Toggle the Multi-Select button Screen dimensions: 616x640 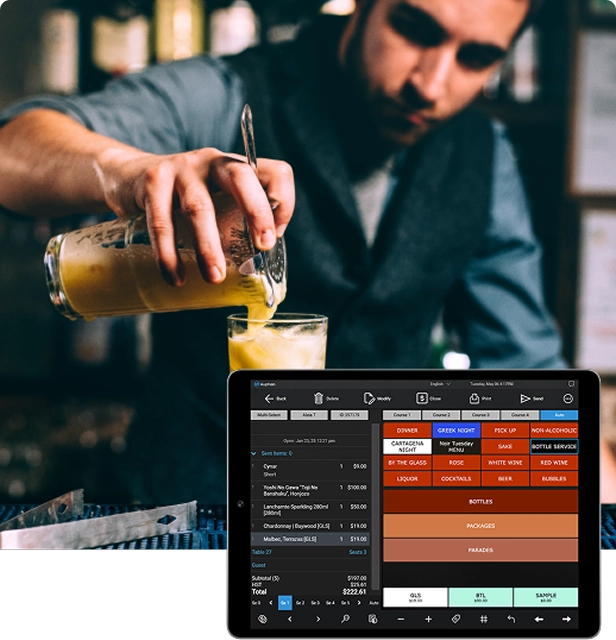point(268,414)
